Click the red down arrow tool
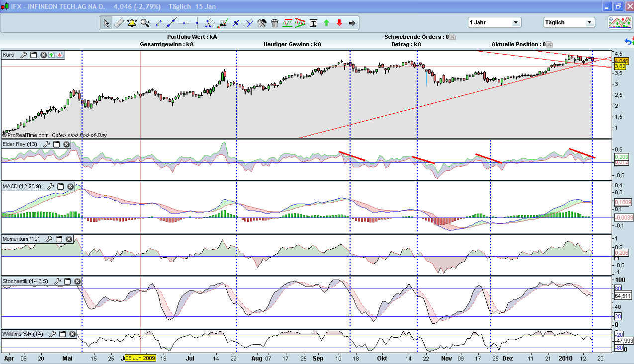The image size is (634, 364). (339, 23)
